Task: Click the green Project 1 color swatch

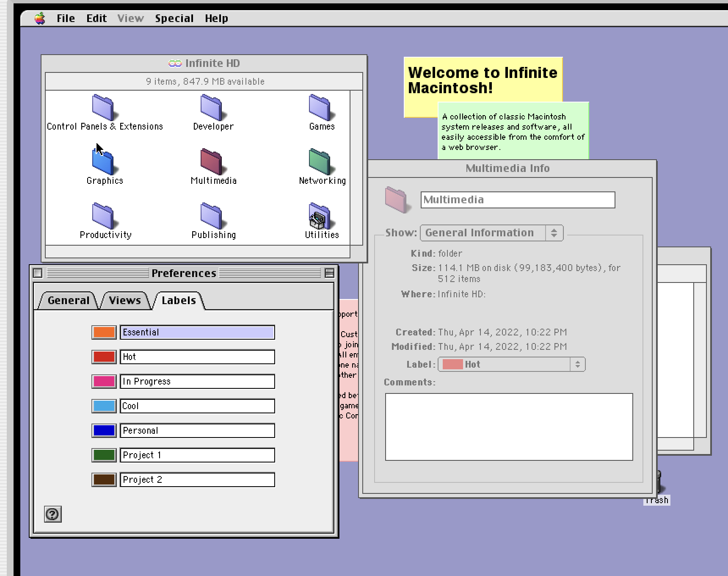Action: pyautogui.click(x=104, y=455)
